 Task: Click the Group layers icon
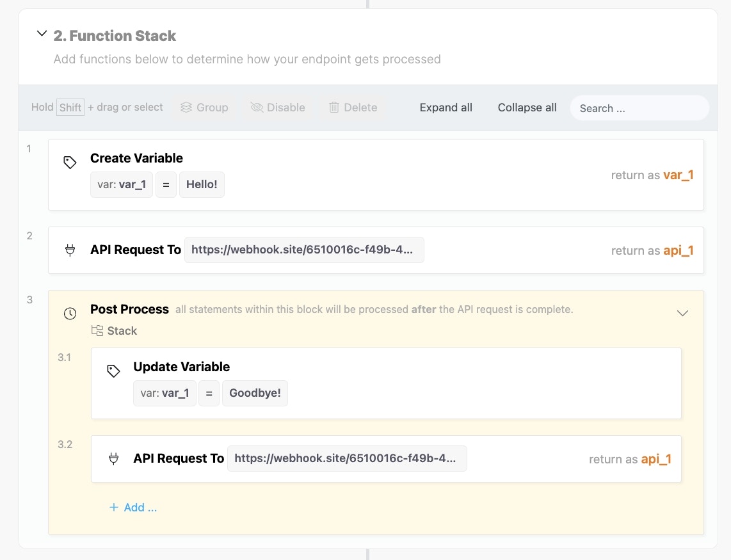point(186,108)
